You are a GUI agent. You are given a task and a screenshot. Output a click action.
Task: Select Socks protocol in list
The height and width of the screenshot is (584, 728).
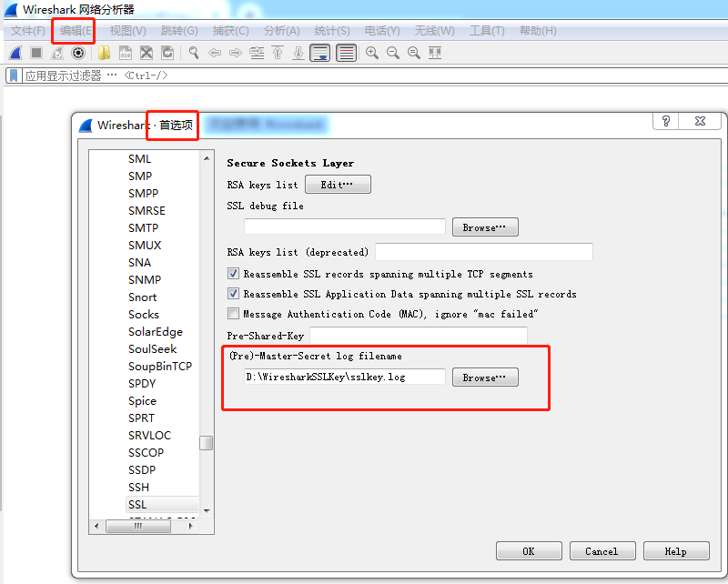point(144,314)
